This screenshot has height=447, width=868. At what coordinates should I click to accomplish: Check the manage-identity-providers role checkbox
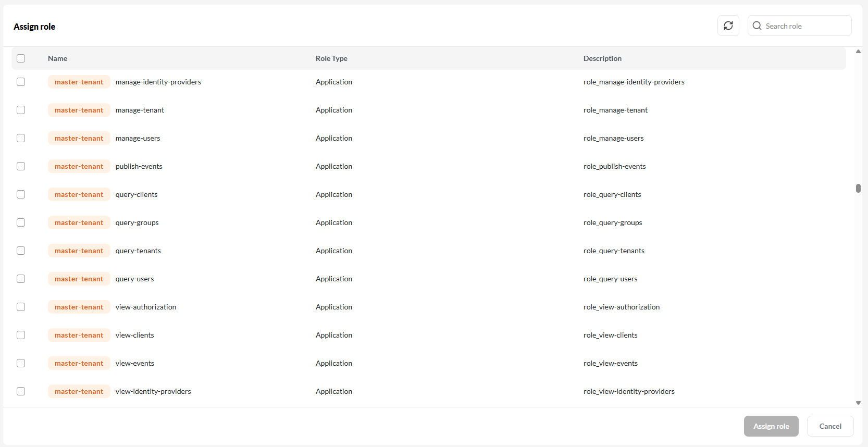point(21,82)
